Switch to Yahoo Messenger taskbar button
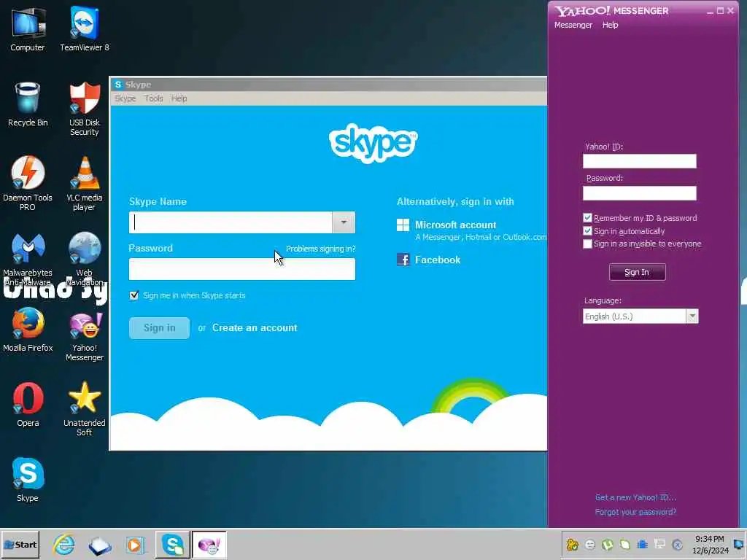Viewport: 747px width, 560px height. click(x=209, y=545)
